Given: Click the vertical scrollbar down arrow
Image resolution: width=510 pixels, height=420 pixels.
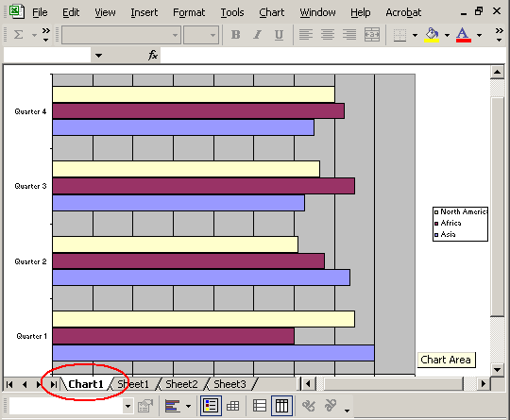Looking at the screenshot, I should (497, 370).
